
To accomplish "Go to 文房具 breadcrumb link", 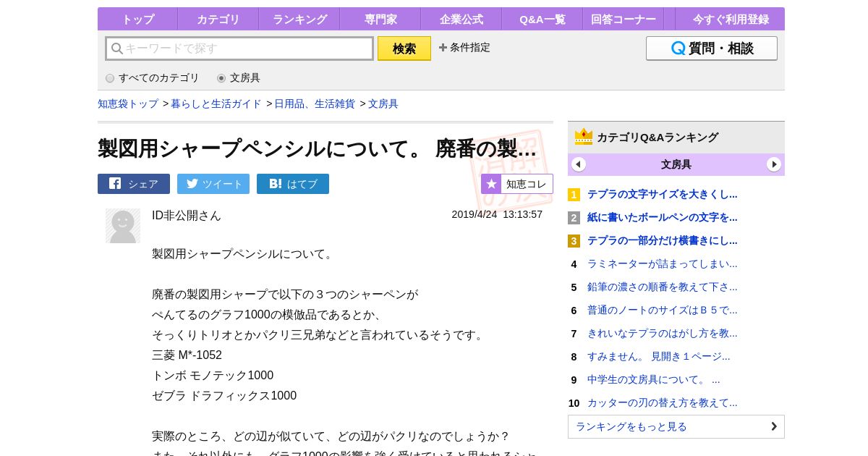I will pyautogui.click(x=383, y=104).
